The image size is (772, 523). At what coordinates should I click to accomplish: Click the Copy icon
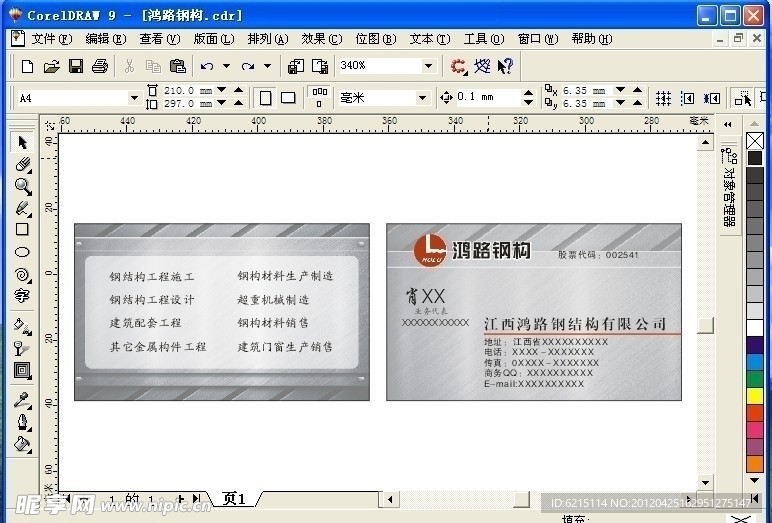pyautogui.click(x=153, y=66)
